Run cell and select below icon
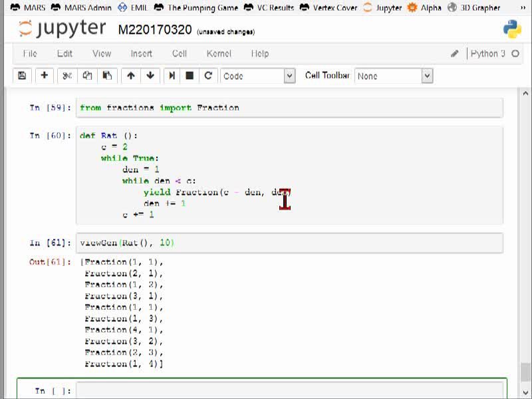The image size is (532, 399). coord(172,76)
